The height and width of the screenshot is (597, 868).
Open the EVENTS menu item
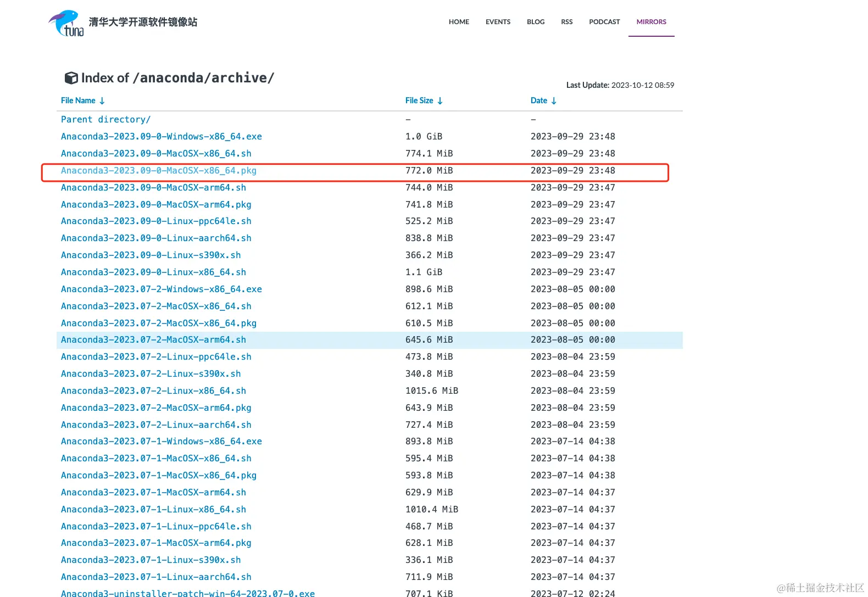click(x=498, y=22)
